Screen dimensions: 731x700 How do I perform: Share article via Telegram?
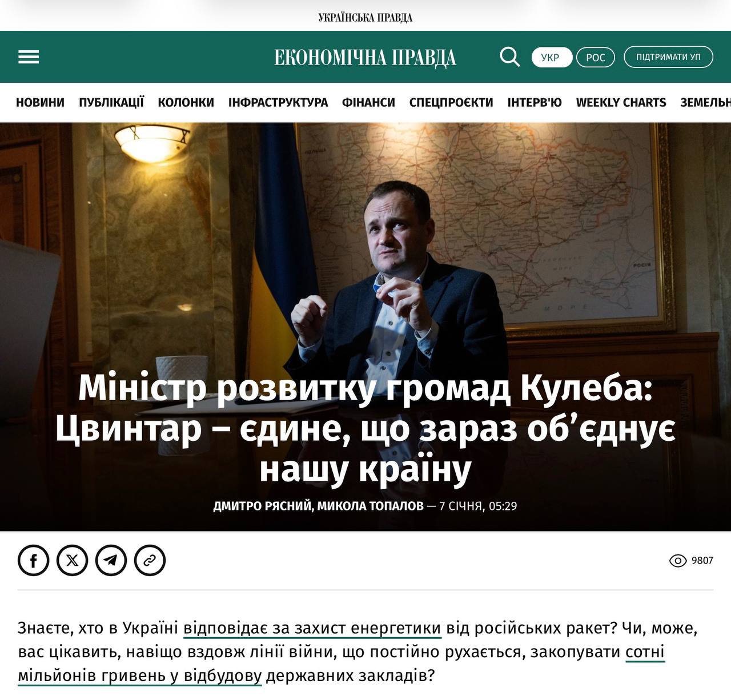111,560
